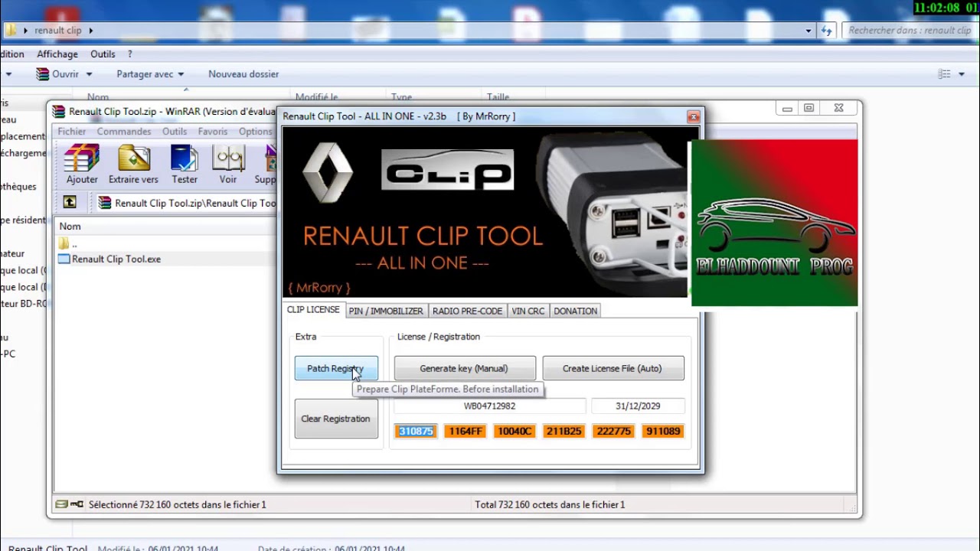This screenshot has height=551, width=980.
Task: Open the WinRAR Fichier menu
Action: pos(72,132)
